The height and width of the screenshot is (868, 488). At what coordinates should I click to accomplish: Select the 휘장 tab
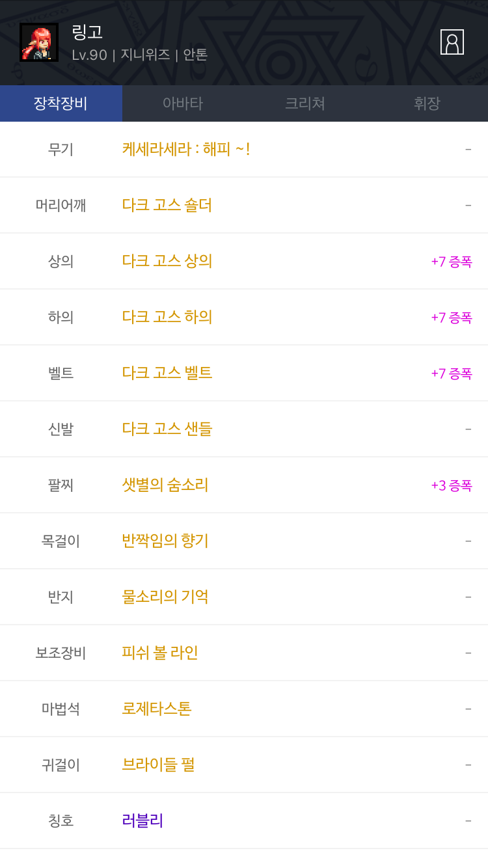click(x=427, y=103)
